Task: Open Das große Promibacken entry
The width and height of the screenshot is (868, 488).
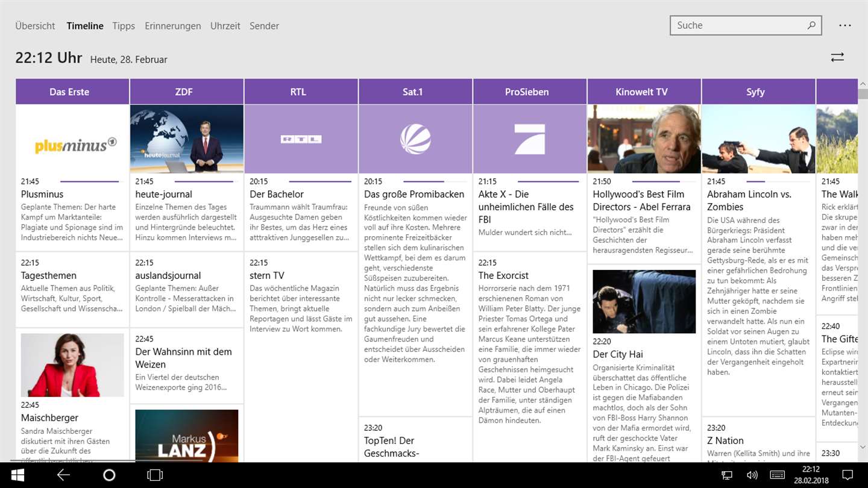Action: 415,295
